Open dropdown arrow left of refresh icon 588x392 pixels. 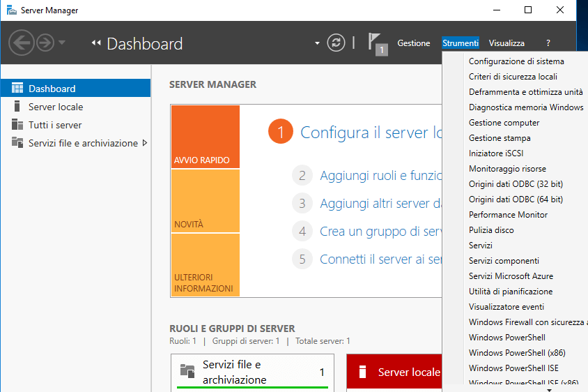(x=318, y=43)
